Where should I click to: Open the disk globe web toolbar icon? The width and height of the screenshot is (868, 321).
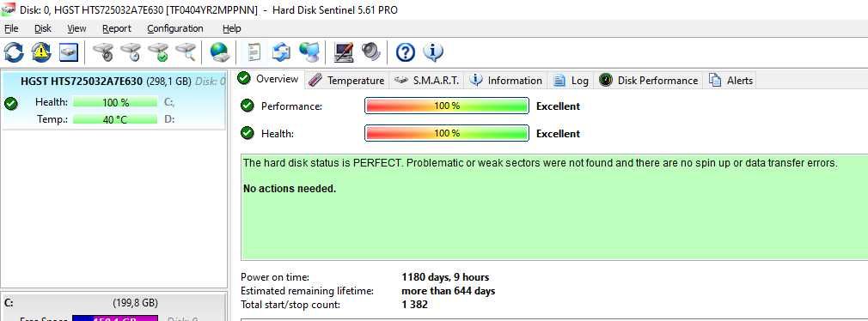click(220, 52)
